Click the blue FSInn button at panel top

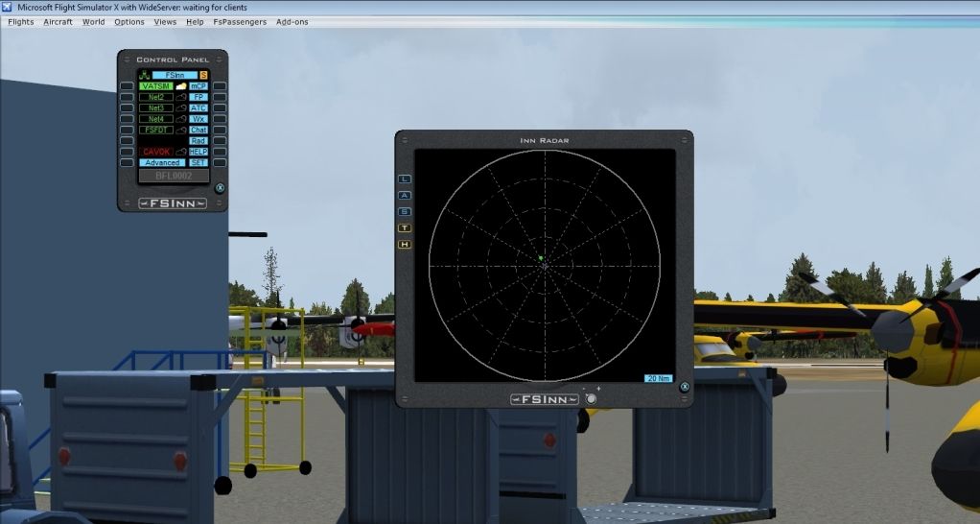click(x=175, y=75)
